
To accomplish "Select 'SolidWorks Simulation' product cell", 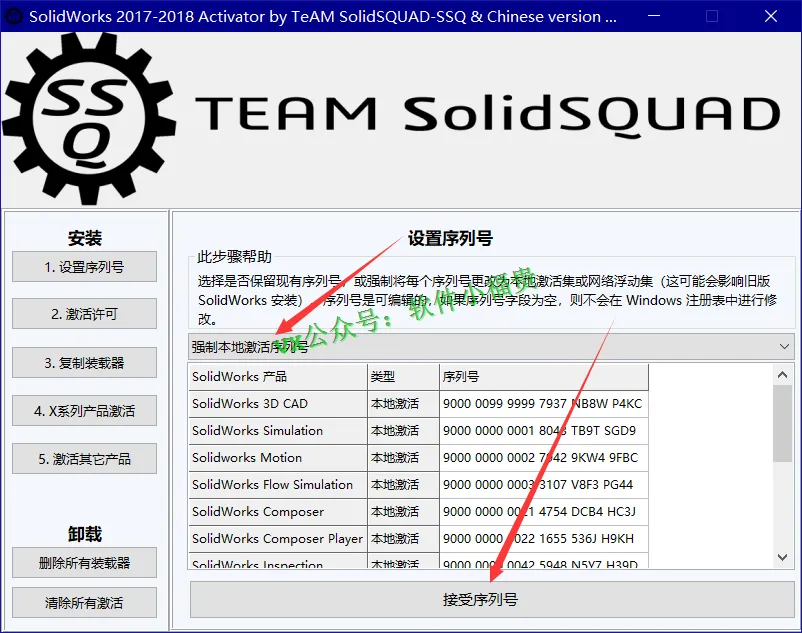I will pyautogui.click(x=278, y=431).
